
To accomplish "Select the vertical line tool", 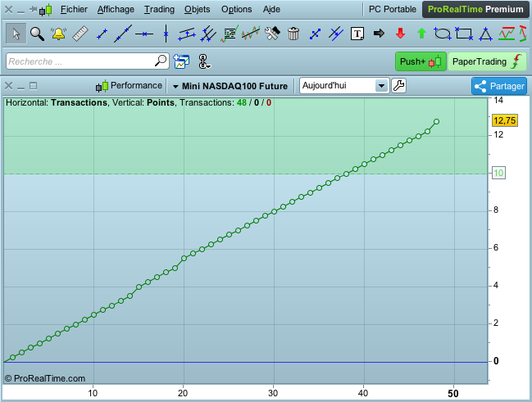I will coord(166,34).
